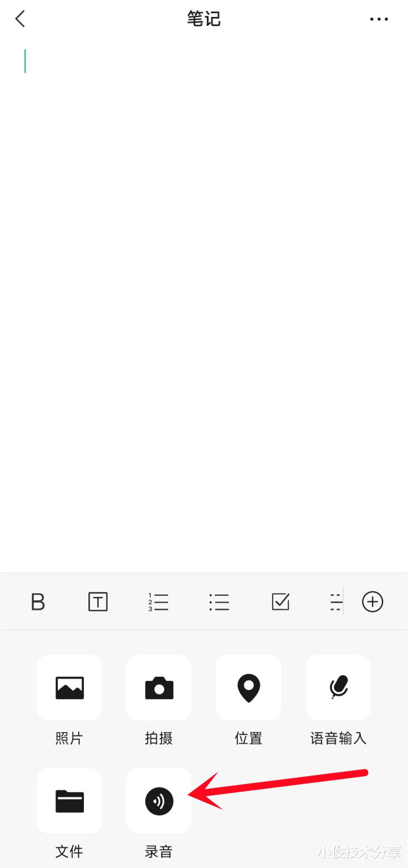Open the 照片 photo picker

tap(70, 688)
